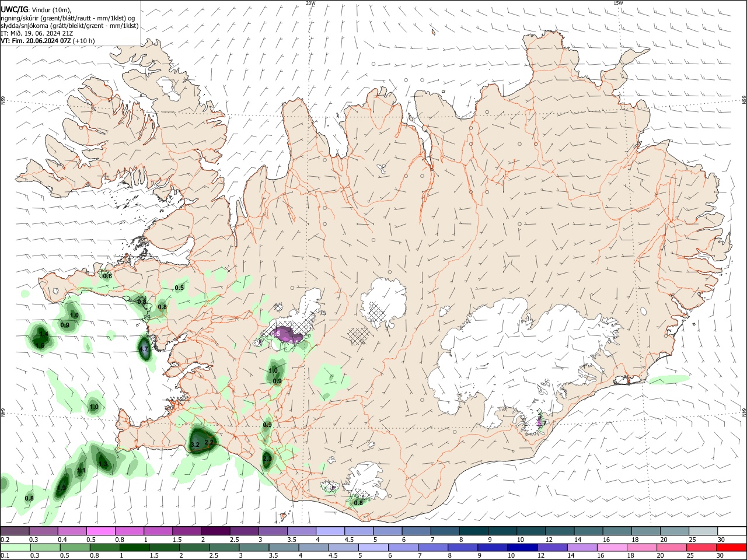Pick rain swatch between 25 and 30
Image resolution: width=747 pixels, height=560 pixels.
[703, 548]
